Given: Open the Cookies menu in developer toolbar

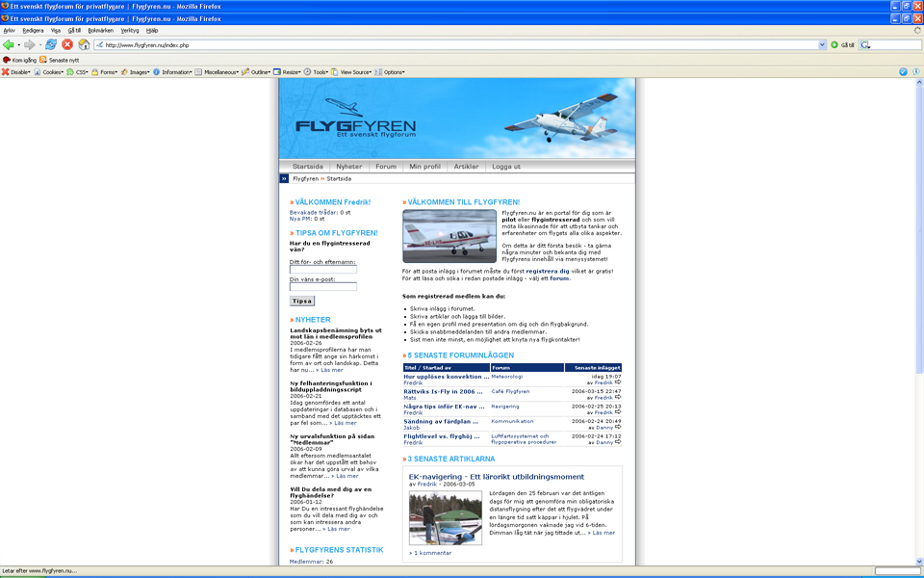Looking at the screenshot, I should tap(49, 72).
